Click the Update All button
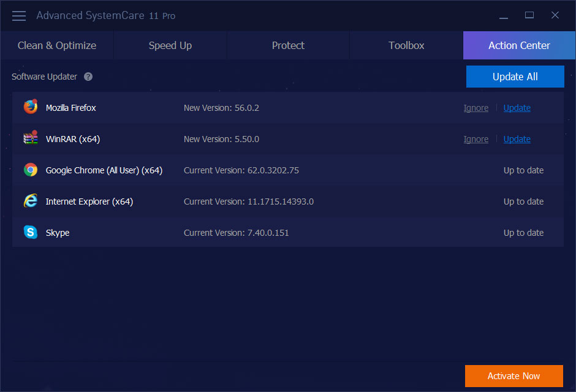The image size is (576, 392). pyautogui.click(x=515, y=77)
